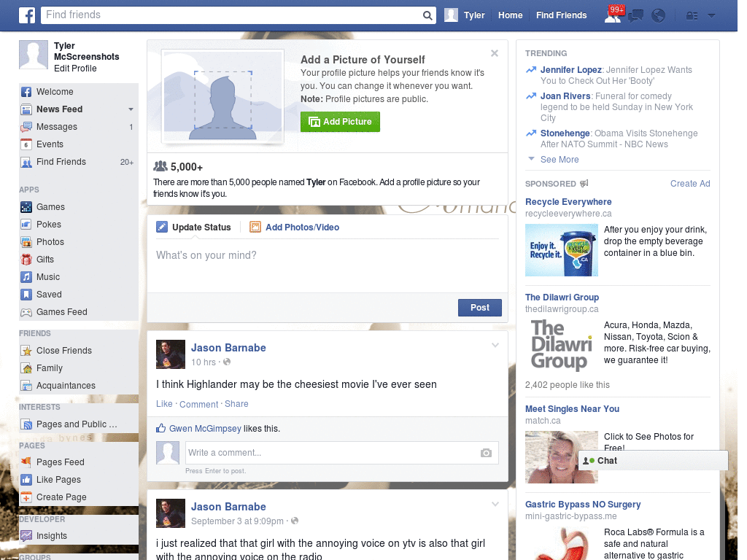The height and width of the screenshot is (560, 747).
Task: Open Jennifer Lopez trending topic
Action: coord(570,70)
